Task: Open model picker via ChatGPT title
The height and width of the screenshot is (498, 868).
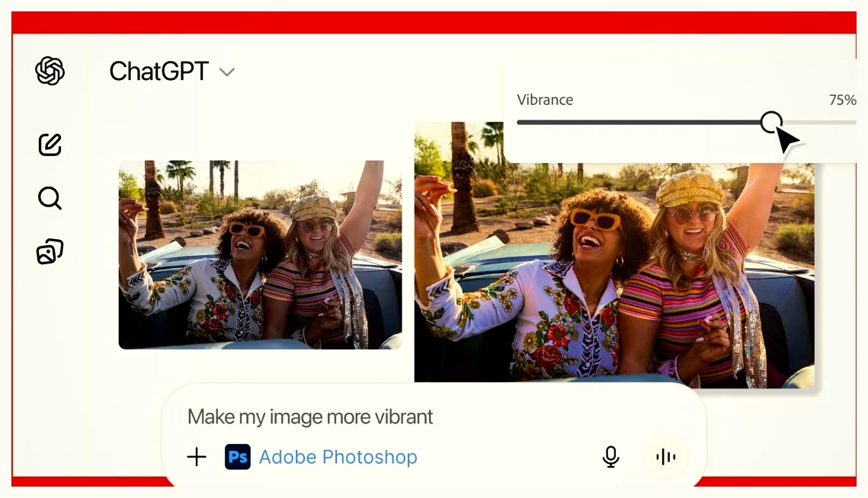Action: point(159,72)
